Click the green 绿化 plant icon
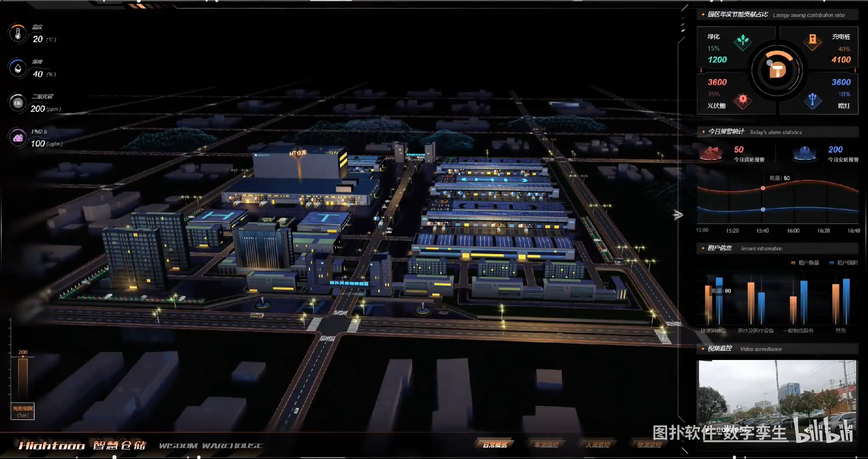The image size is (868, 459). click(x=743, y=42)
